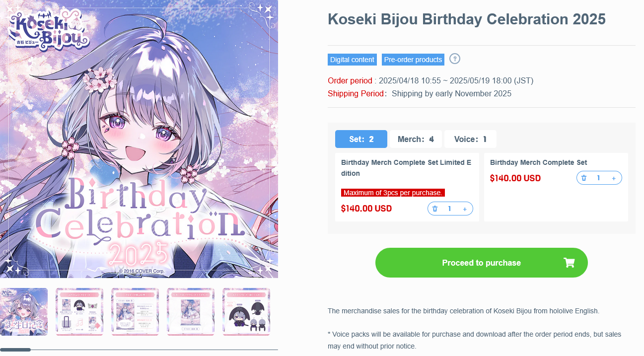This screenshot has height=356, width=644.
Task: Open the second thumbnail showing merch set
Action: [79, 312]
